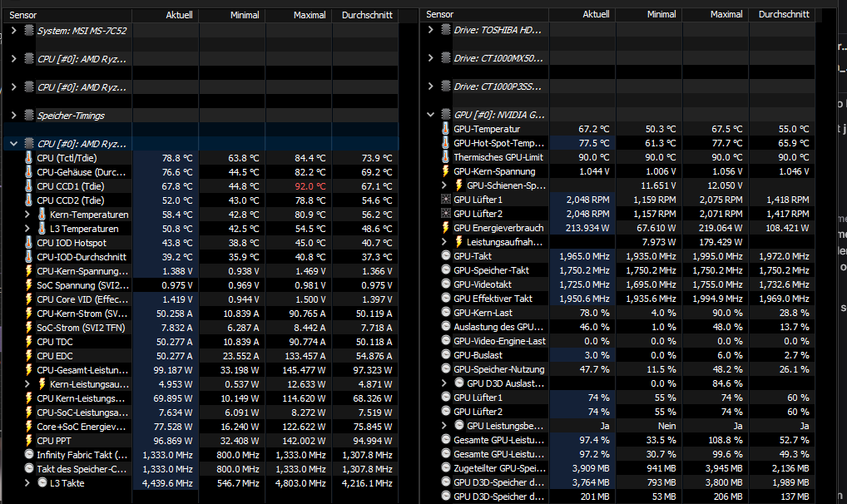Select the CPU-IOD-Durchschnitt sensor row
847x504 pixels.
tap(201, 257)
